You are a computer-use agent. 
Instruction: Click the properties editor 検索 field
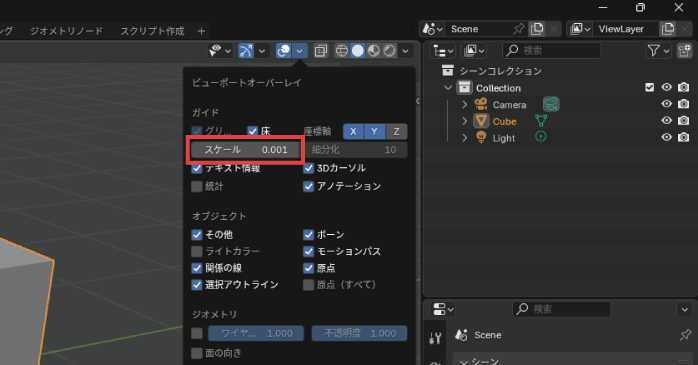(561, 309)
